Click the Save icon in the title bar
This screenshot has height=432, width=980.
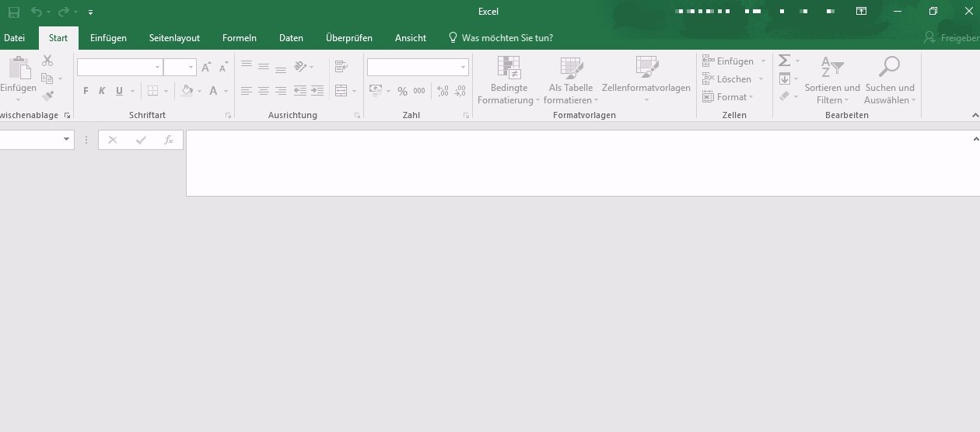click(13, 12)
